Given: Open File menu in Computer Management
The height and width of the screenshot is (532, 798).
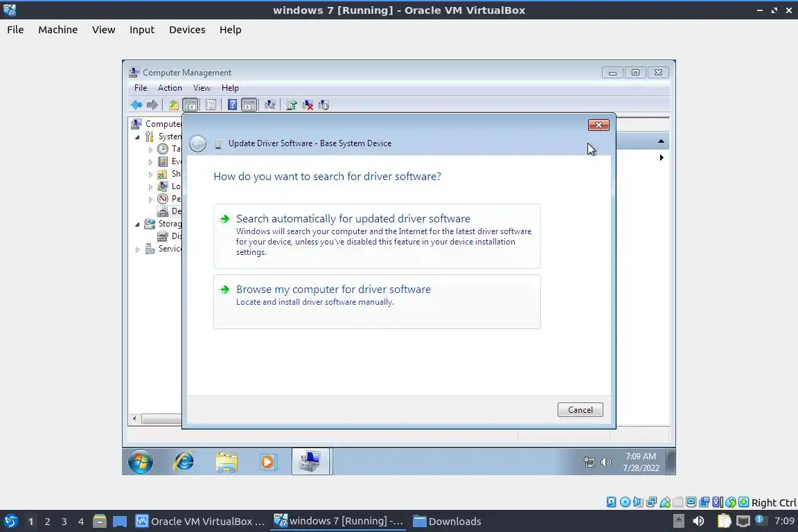Looking at the screenshot, I should [x=141, y=87].
